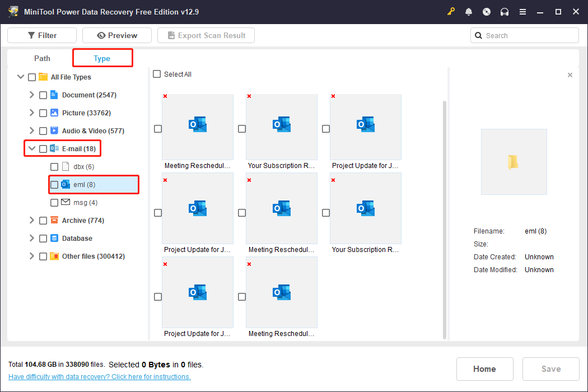Click the E-mail Outlook icon in tree
Screen dimensions: 588x392
point(54,148)
